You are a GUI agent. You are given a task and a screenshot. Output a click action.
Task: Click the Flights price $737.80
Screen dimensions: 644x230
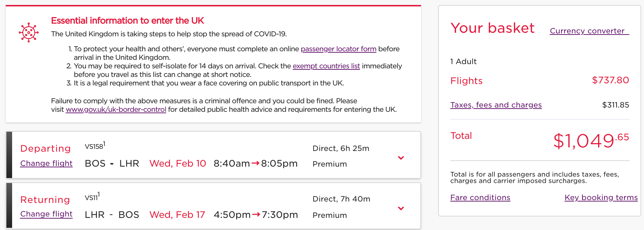[610, 80]
